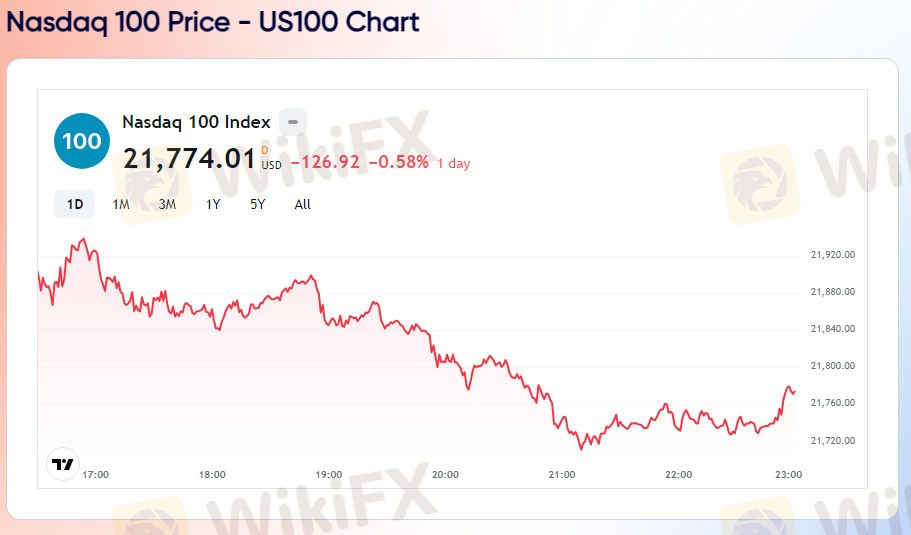Switch to the 1M time range
Image resolution: width=911 pixels, height=535 pixels.
pyautogui.click(x=121, y=204)
